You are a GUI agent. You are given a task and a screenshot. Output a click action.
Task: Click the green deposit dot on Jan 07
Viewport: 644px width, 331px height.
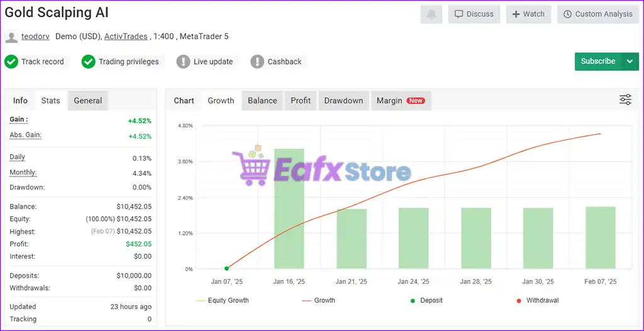click(x=226, y=268)
